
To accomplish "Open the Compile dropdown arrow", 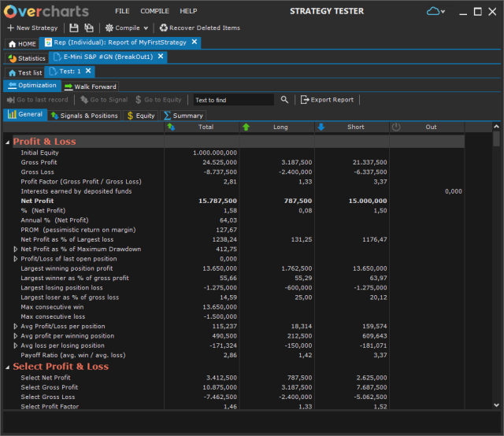I will (146, 28).
